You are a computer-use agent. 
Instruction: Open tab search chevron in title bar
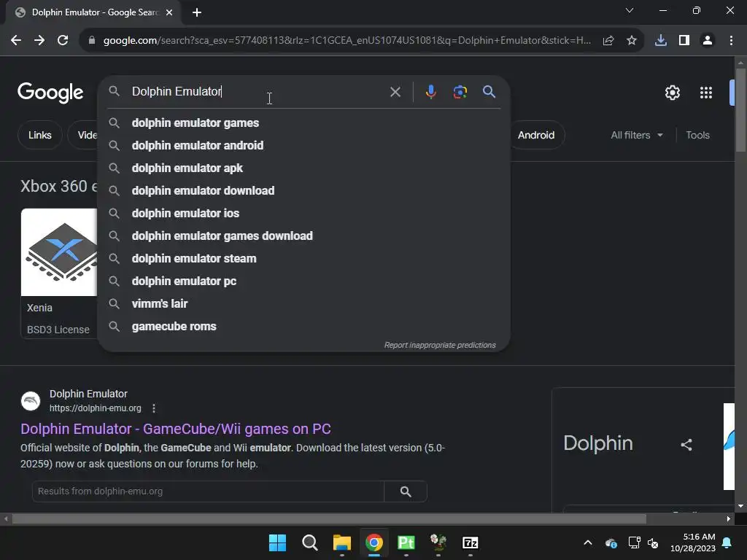click(630, 10)
